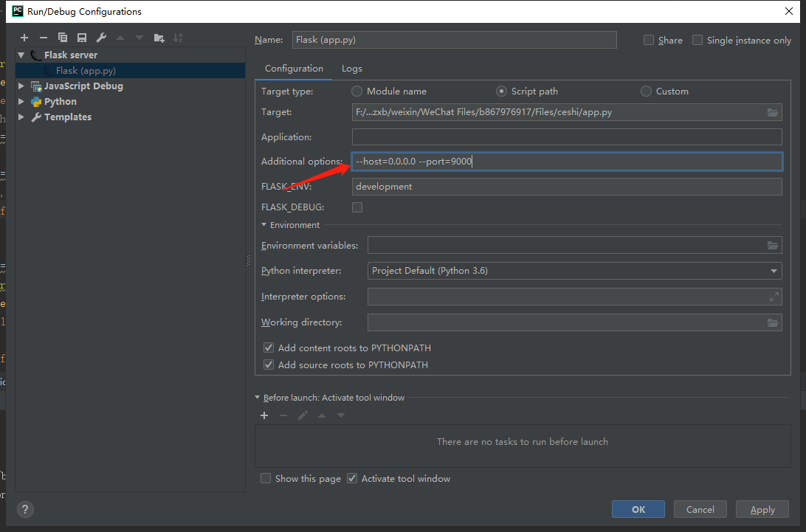
Task: Click the Additional options input field
Action: pyautogui.click(x=567, y=162)
